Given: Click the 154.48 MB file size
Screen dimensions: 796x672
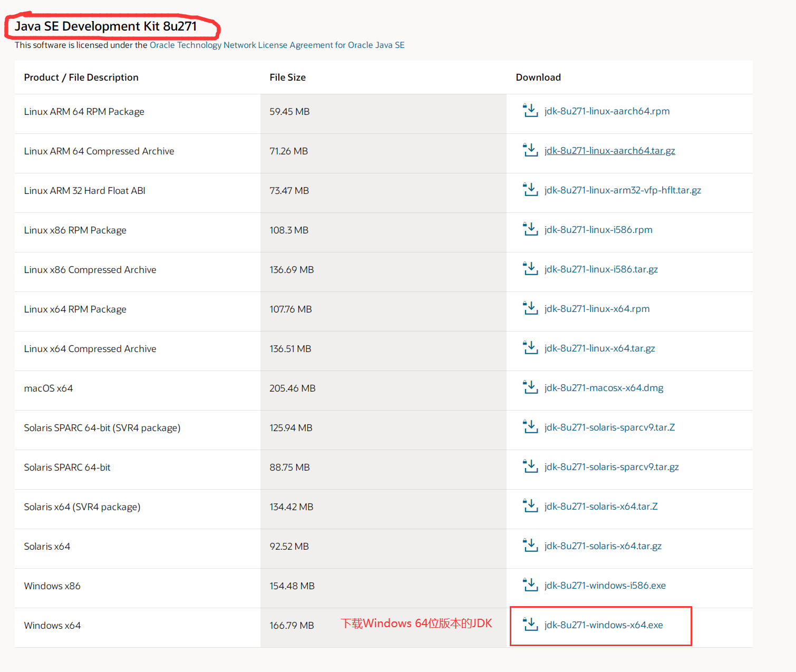Looking at the screenshot, I should 292,586.
